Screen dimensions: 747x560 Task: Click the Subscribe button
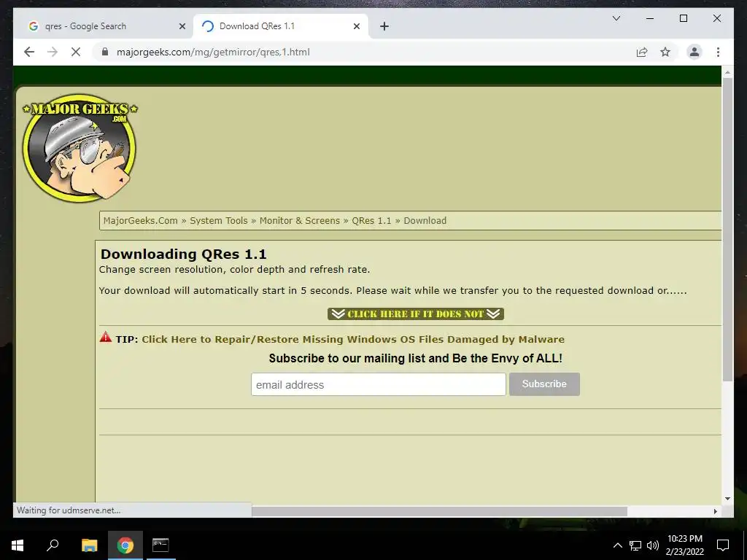tap(544, 384)
